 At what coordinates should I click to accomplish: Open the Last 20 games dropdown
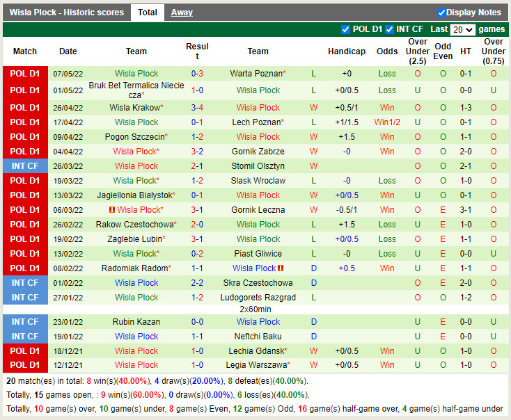coord(462,30)
